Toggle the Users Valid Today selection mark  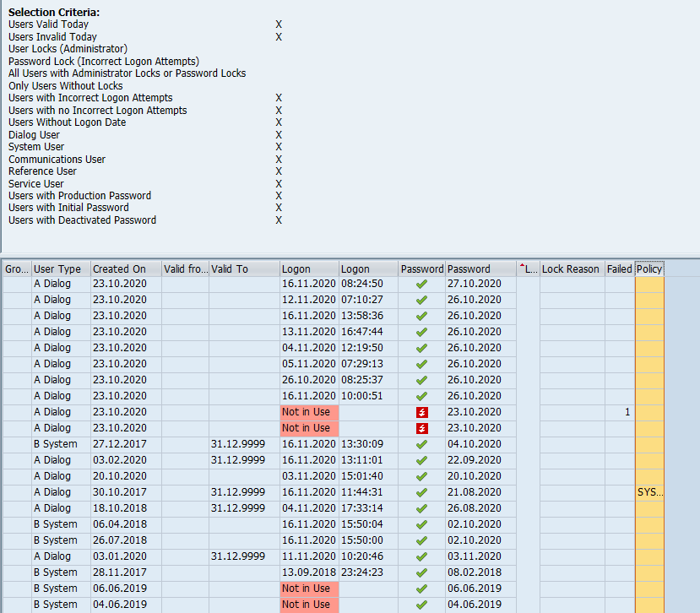click(279, 24)
